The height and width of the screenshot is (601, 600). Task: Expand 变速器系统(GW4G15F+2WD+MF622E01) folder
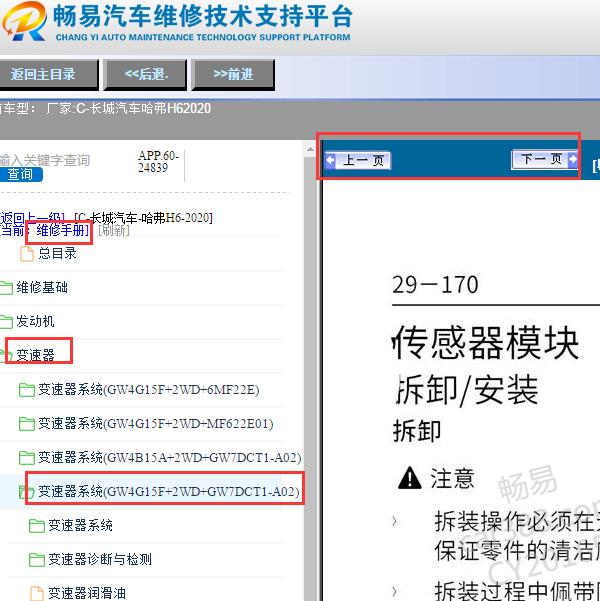[156, 424]
